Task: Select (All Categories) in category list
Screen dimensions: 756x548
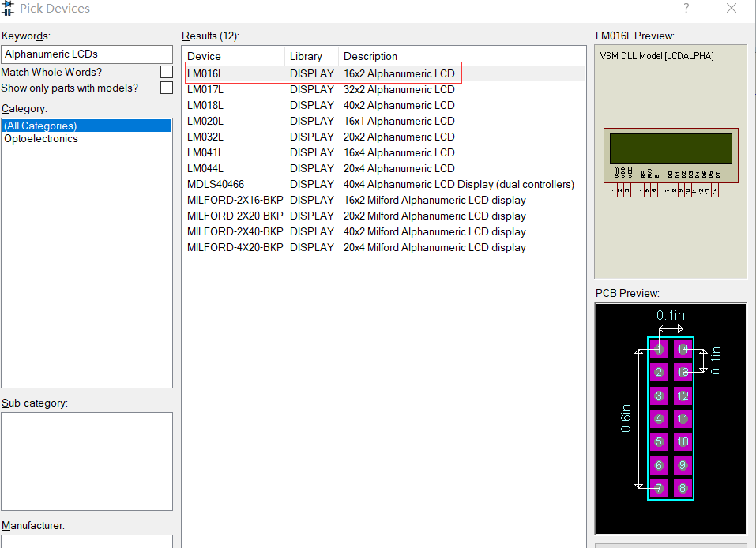Action: 87,126
